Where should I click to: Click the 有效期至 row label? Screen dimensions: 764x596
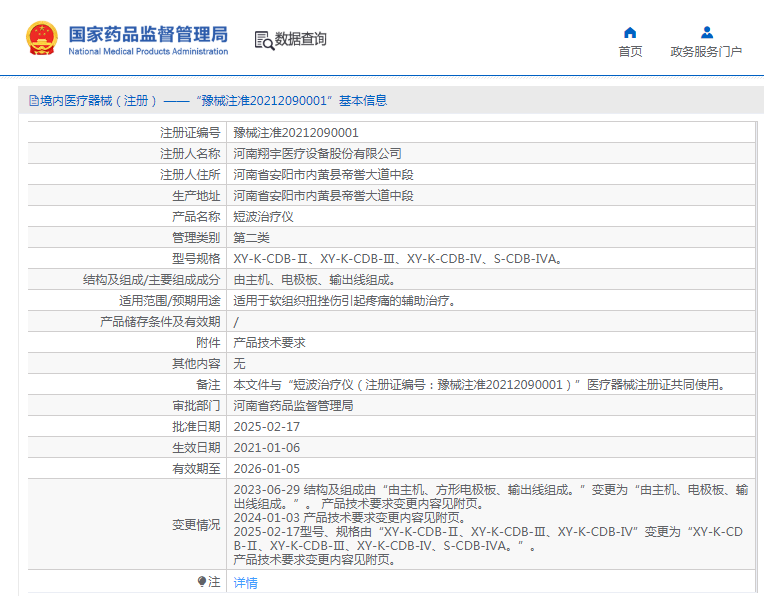[x=196, y=468]
